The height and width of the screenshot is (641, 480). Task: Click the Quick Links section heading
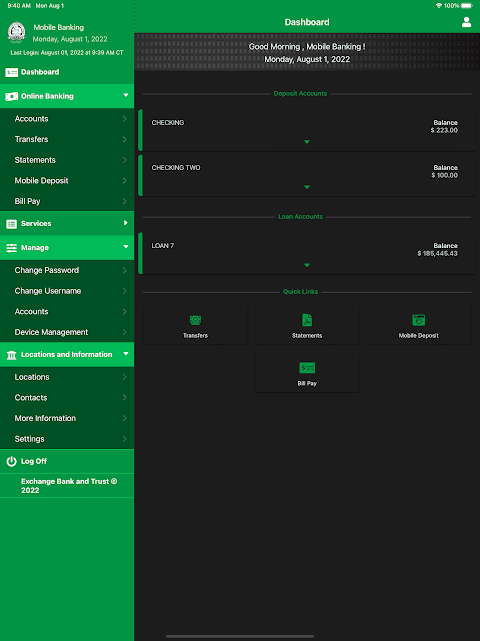click(x=301, y=291)
